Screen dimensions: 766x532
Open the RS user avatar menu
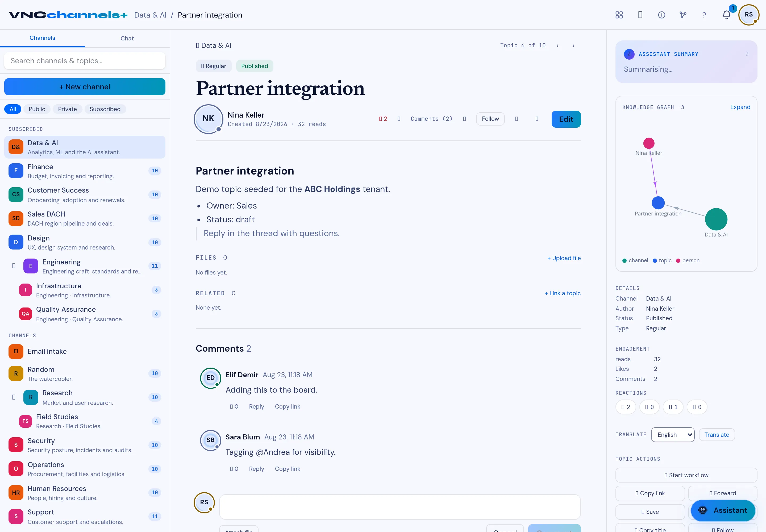click(749, 15)
